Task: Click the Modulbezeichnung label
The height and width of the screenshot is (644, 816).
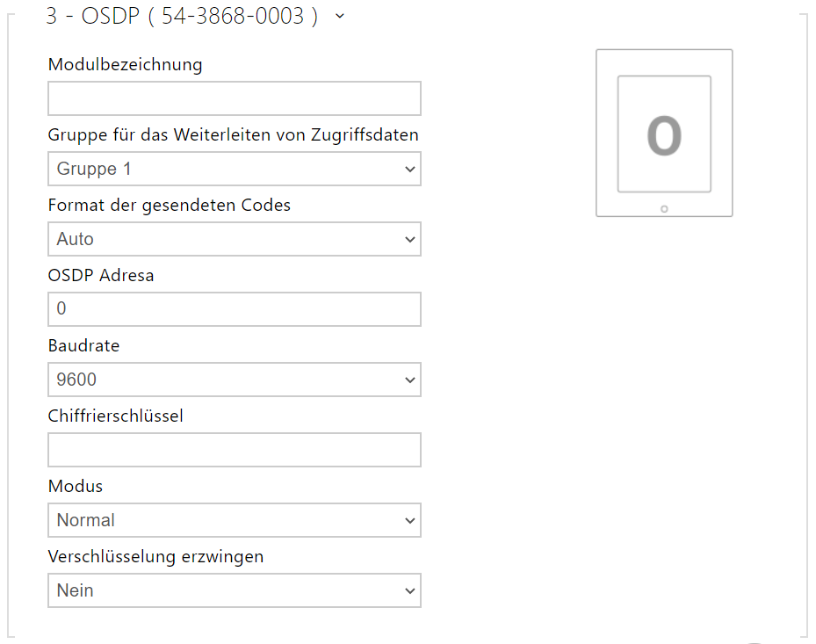Action: [x=125, y=64]
